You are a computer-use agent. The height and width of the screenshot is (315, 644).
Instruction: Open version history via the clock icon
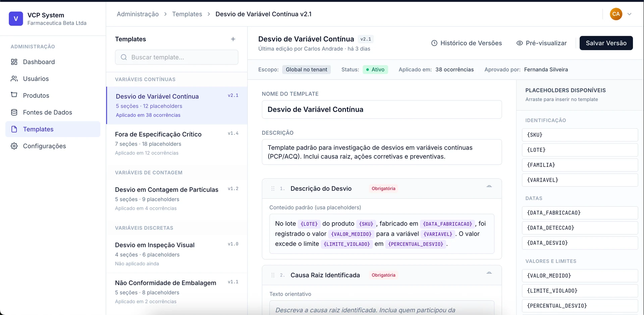tap(434, 43)
